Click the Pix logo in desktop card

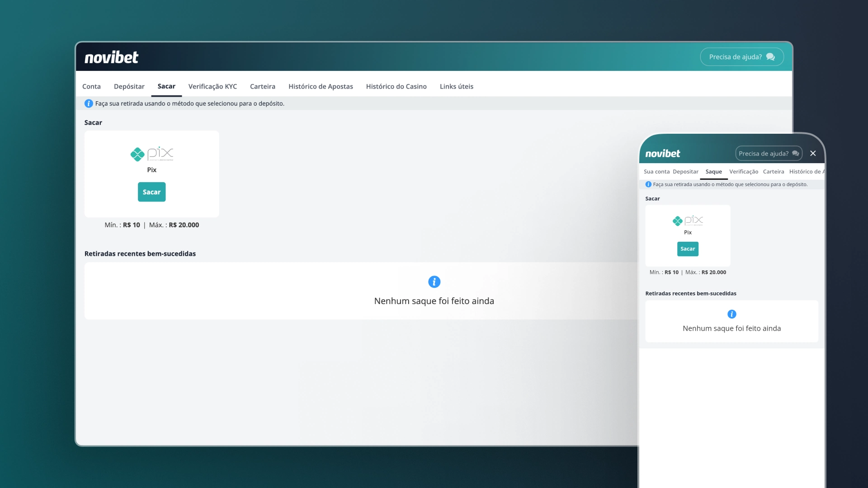[152, 154]
